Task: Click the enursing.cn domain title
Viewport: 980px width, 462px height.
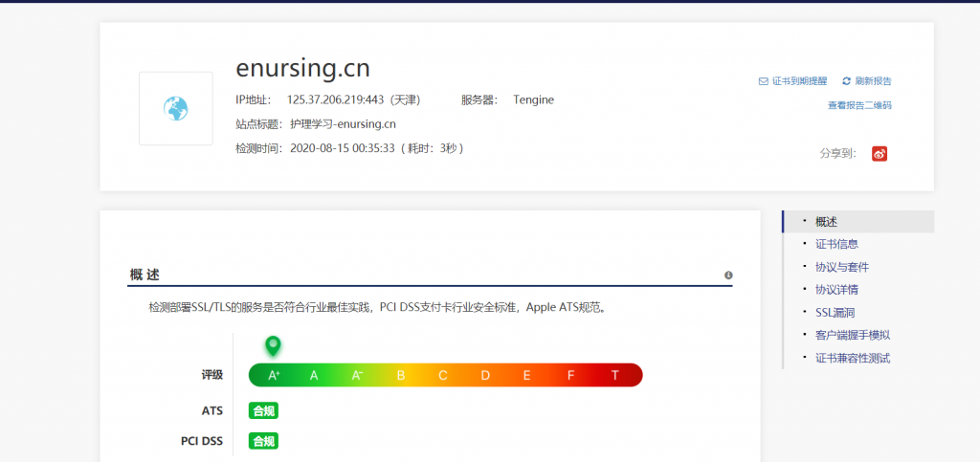Action: coord(302,69)
